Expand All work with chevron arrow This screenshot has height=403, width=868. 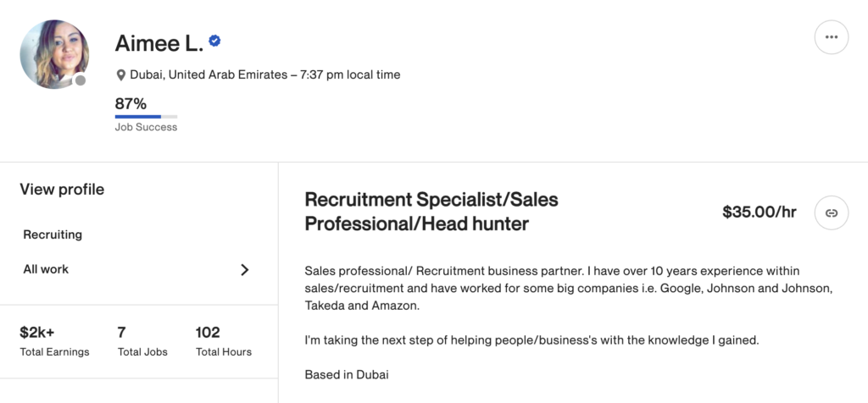[x=244, y=270]
